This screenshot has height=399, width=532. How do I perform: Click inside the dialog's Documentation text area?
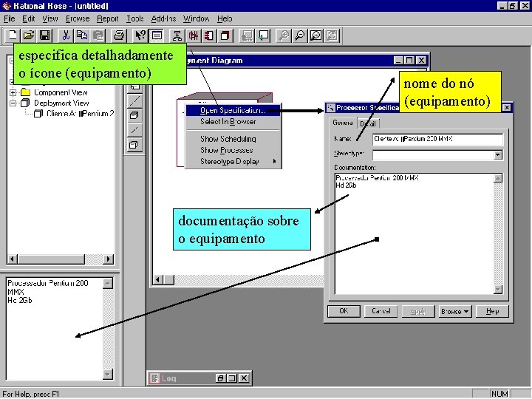tap(414, 234)
